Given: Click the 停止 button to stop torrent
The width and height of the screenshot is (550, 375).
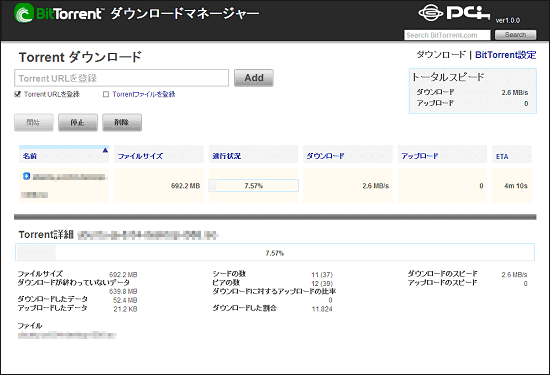Looking at the screenshot, I should coord(78,122).
